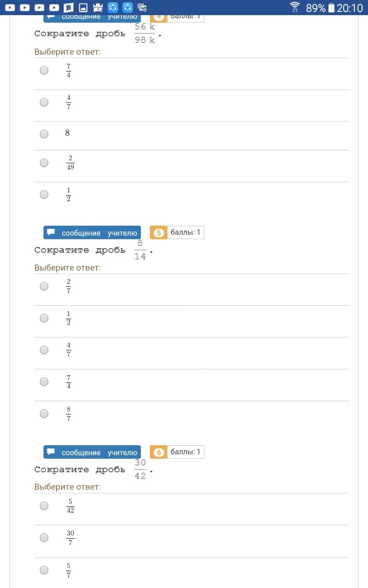Choose 2/7 as answer for 8/14
Image resolution: width=368 pixels, height=588 pixels.
(x=44, y=286)
